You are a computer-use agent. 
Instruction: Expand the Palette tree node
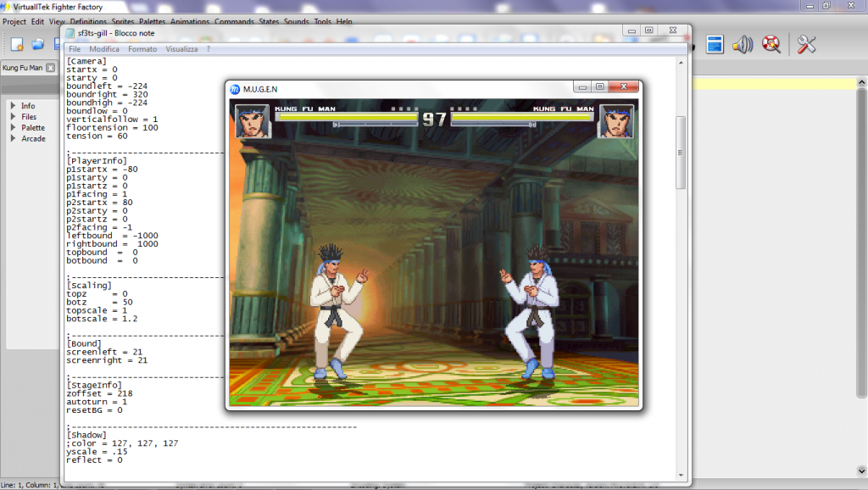14,128
